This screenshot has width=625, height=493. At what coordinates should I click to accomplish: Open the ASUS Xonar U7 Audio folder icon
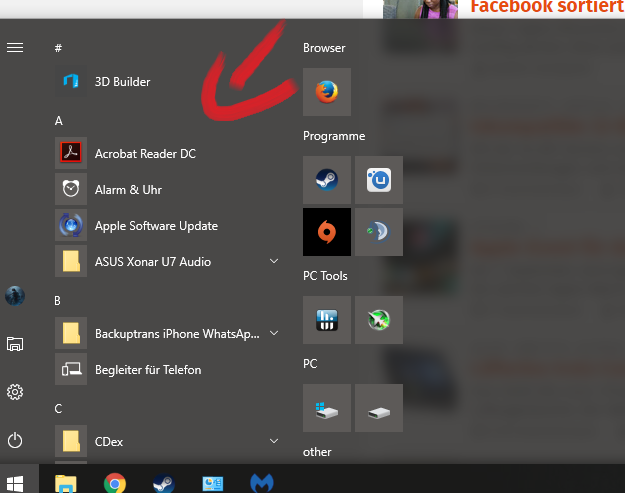(71, 261)
